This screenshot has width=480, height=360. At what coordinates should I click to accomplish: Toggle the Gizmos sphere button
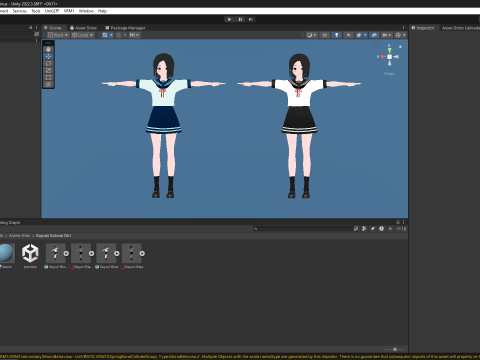click(398, 35)
